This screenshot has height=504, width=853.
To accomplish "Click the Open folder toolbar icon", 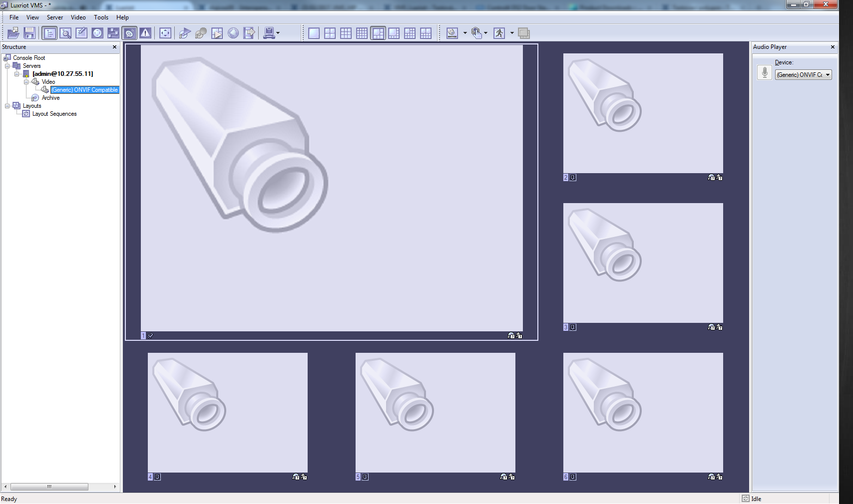I will point(13,33).
